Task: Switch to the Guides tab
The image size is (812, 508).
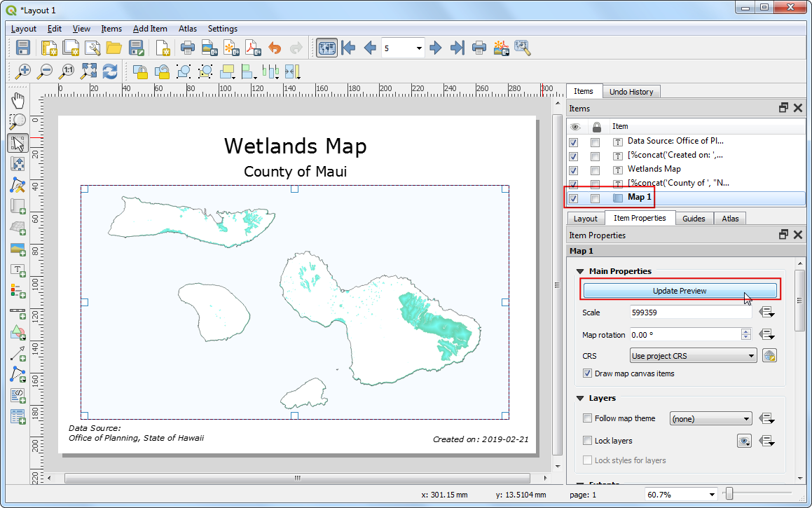Action: (694, 219)
